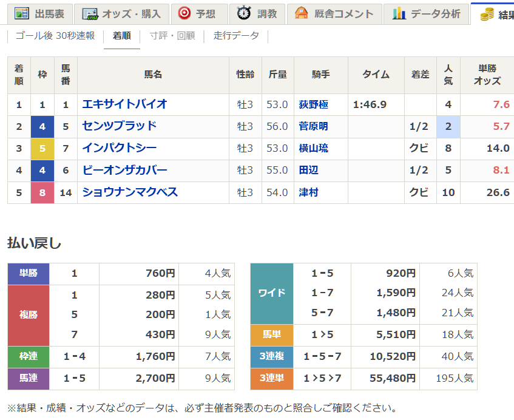Select the 走行データ sub-tab

[236, 35]
